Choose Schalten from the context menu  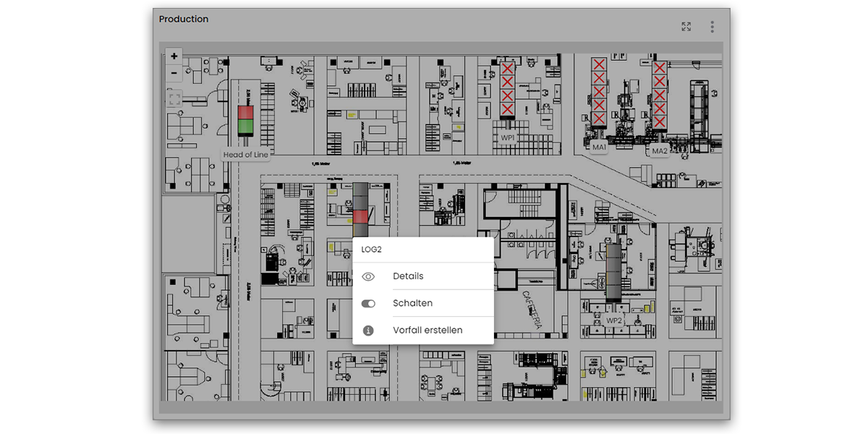point(412,304)
